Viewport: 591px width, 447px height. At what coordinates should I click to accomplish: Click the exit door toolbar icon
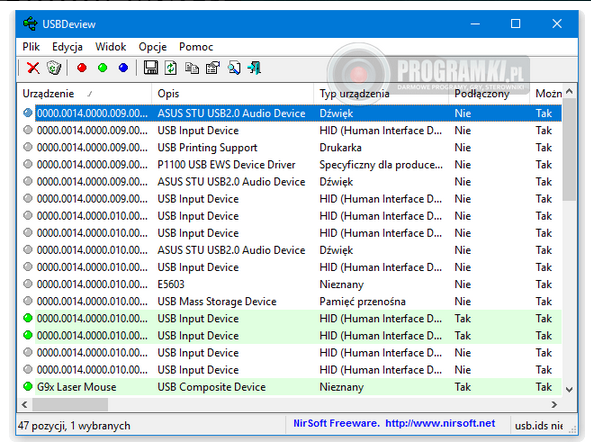coord(254,68)
